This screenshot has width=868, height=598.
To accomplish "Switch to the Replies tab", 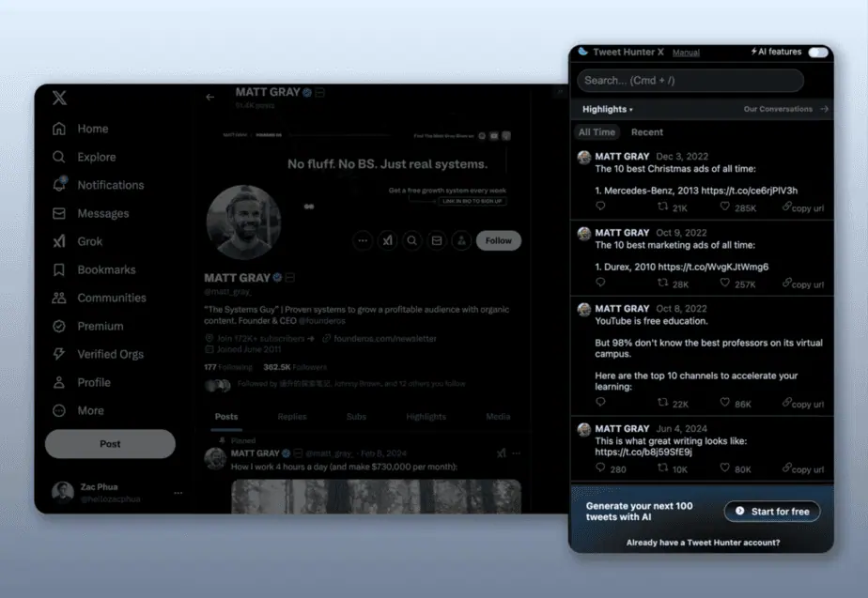I will click(x=292, y=417).
